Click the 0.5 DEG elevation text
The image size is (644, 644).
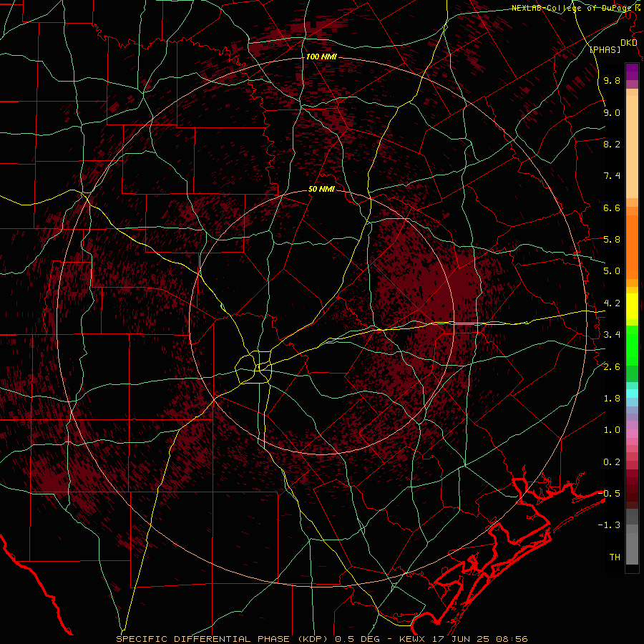coord(357,639)
